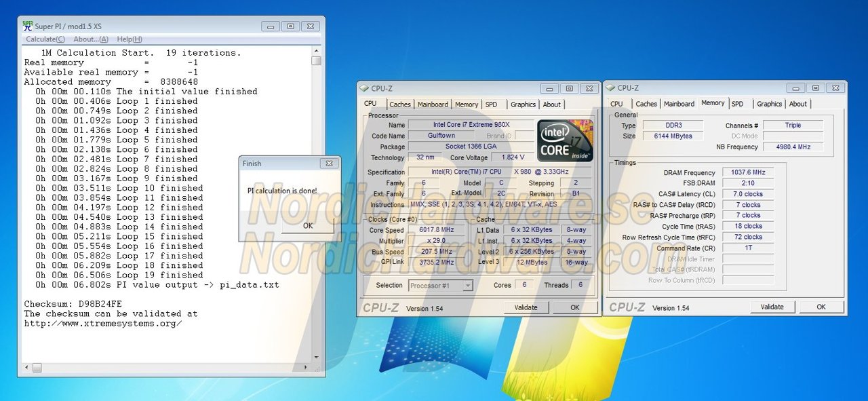This screenshot has width=868, height=401.
Task: Click OK in left CPU-Z window
Action: click(x=575, y=307)
